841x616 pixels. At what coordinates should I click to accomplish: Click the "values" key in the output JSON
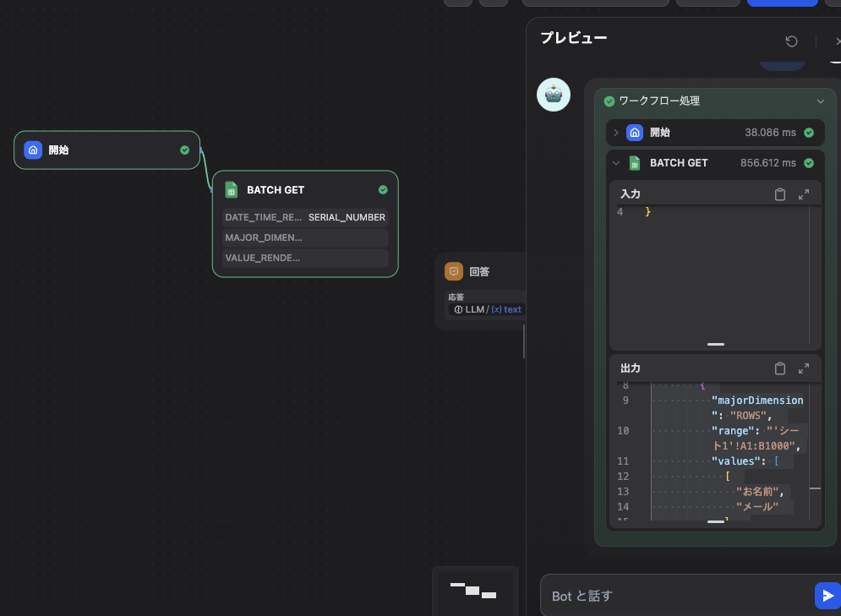click(x=735, y=461)
